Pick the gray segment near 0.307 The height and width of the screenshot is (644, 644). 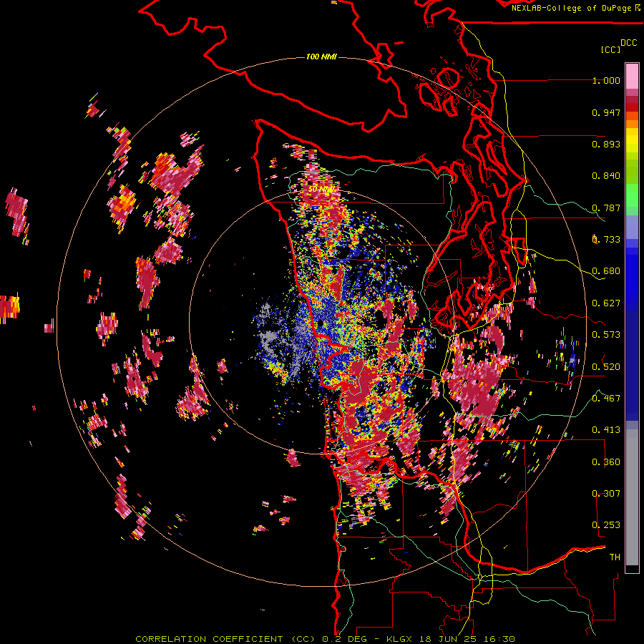click(x=632, y=501)
